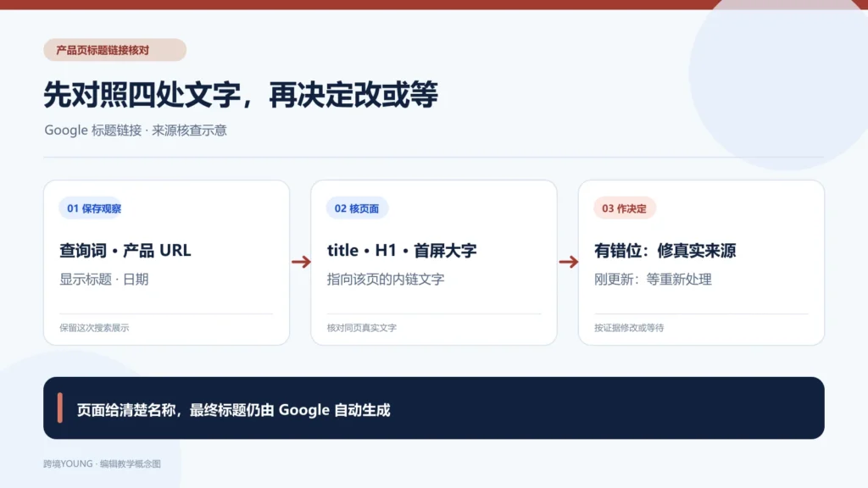Select text 显示标题 · 日期

[104, 280]
